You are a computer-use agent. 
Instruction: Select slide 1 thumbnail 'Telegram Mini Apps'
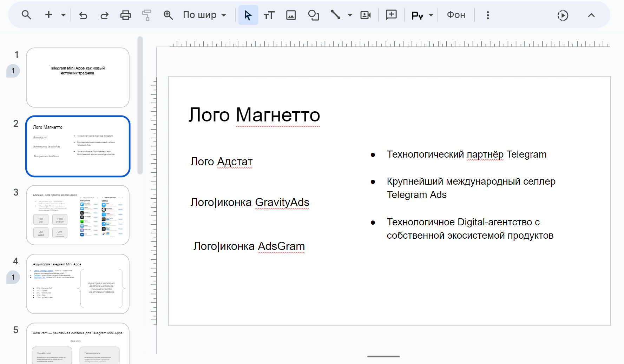coord(78,78)
